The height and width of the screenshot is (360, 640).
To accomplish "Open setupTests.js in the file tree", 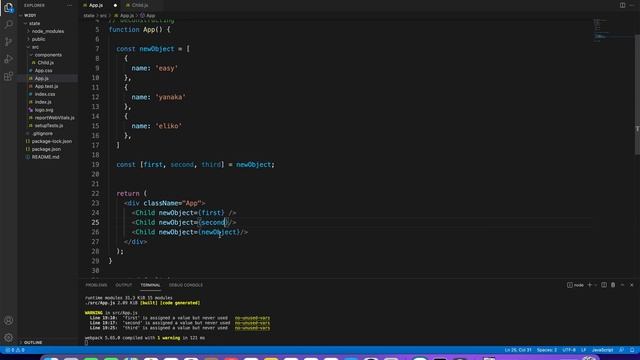I will pyautogui.click(x=49, y=126).
